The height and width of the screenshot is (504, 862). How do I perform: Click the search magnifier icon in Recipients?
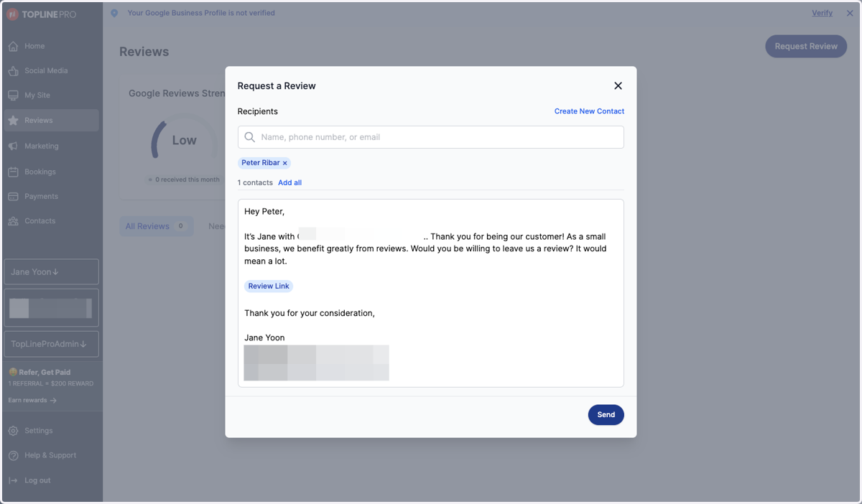(250, 137)
